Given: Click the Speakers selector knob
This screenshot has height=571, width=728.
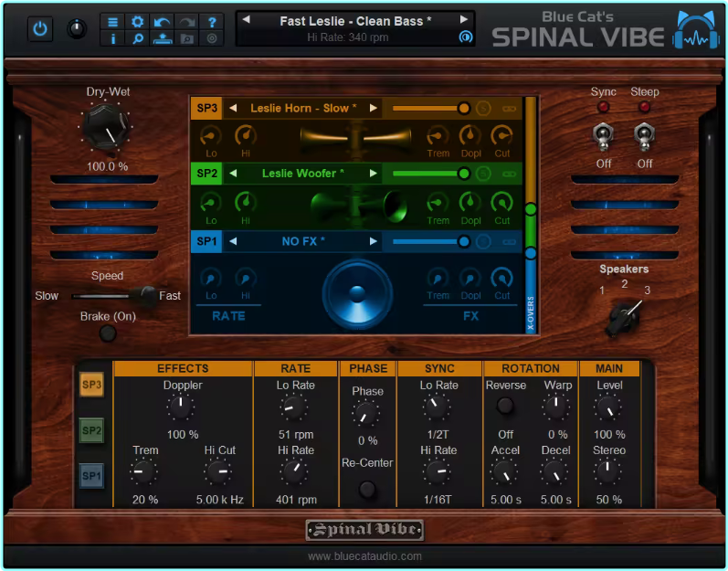Looking at the screenshot, I should [x=625, y=317].
